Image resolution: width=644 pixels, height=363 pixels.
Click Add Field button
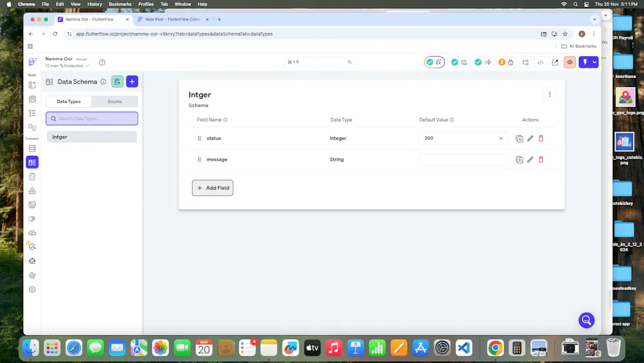(213, 188)
